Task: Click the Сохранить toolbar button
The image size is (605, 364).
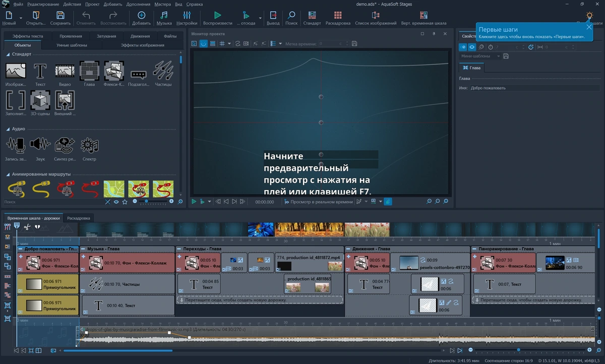Action: point(60,18)
